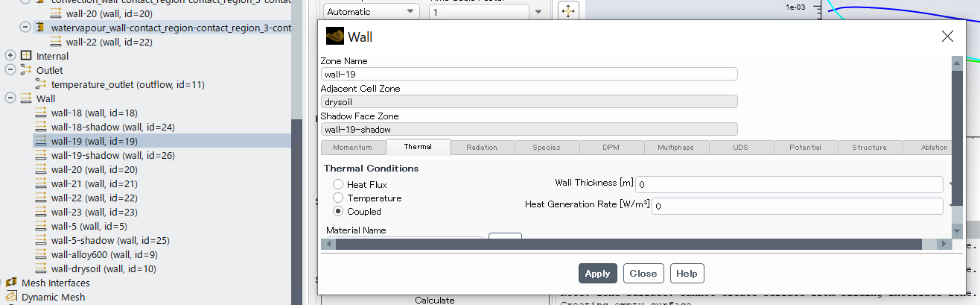Image resolution: width=980 pixels, height=305 pixels.
Task: Switch to the Momentum tab
Action: click(x=352, y=148)
